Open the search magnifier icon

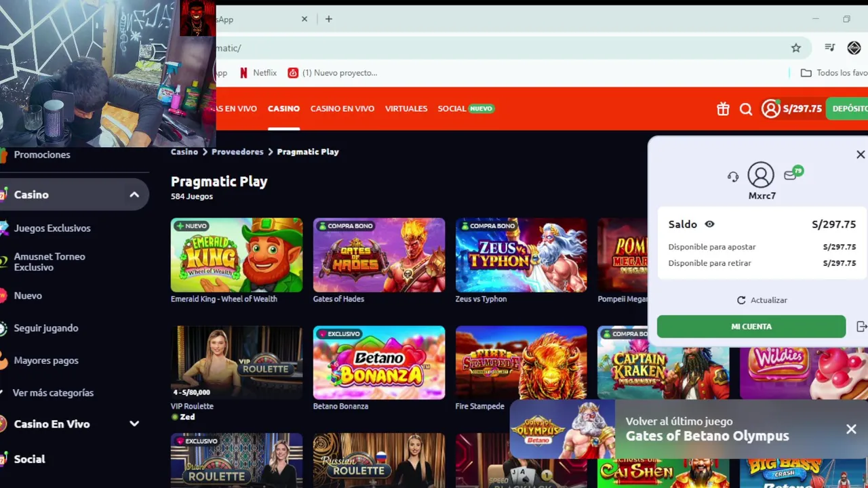click(x=746, y=109)
